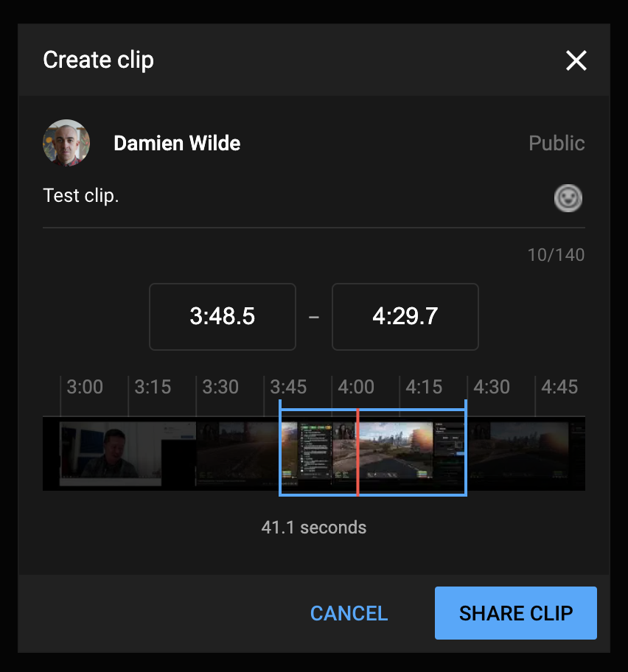Click Damien Wilde's profile avatar

click(66, 143)
